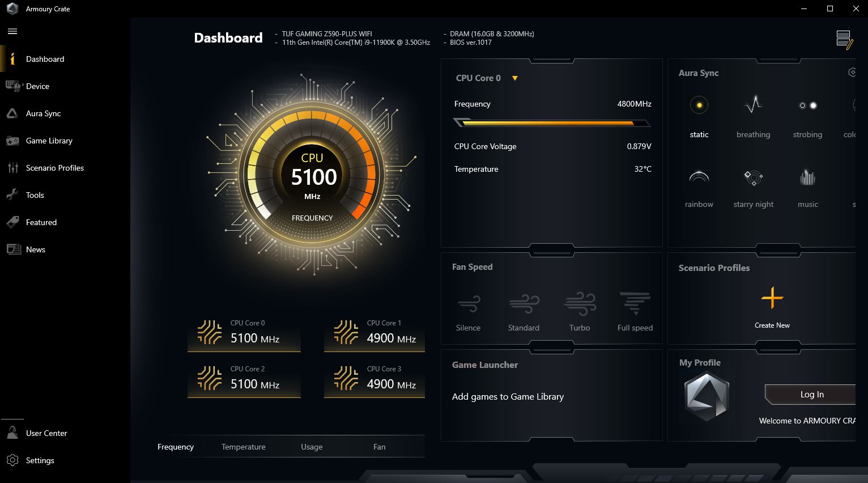The height and width of the screenshot is (483, 868).
Task: Click the Dashboard page heading
Action: tap(228, 38)
